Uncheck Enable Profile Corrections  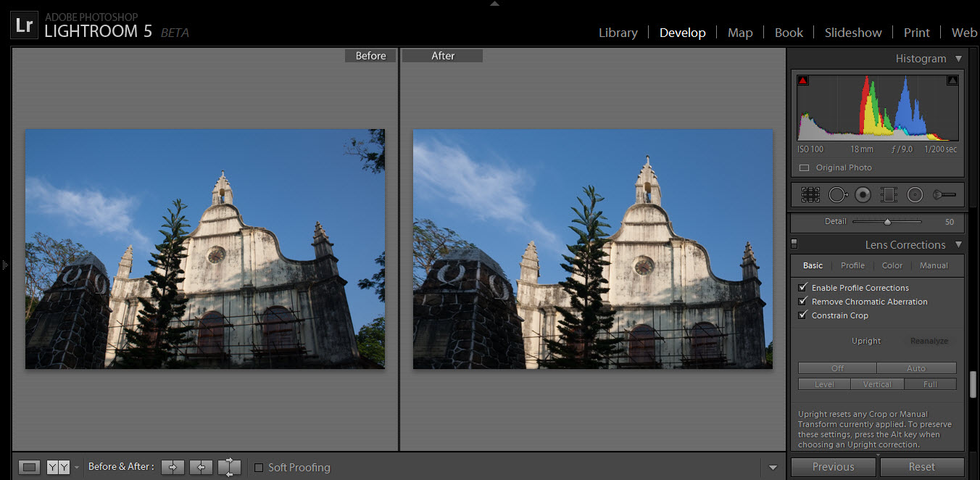tap(802, 288)
